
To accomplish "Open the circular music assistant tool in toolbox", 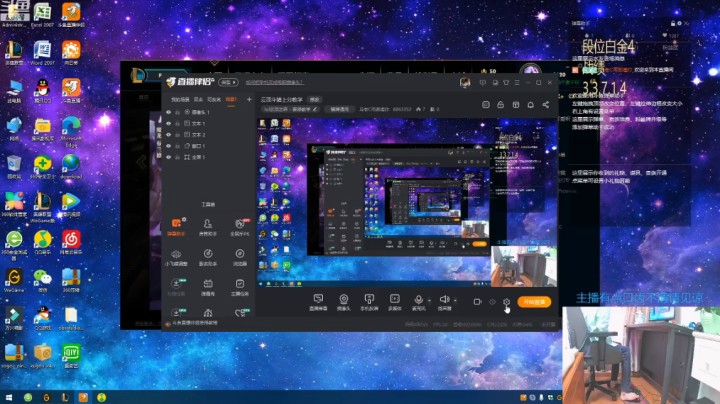I will (x=208, y=258).
